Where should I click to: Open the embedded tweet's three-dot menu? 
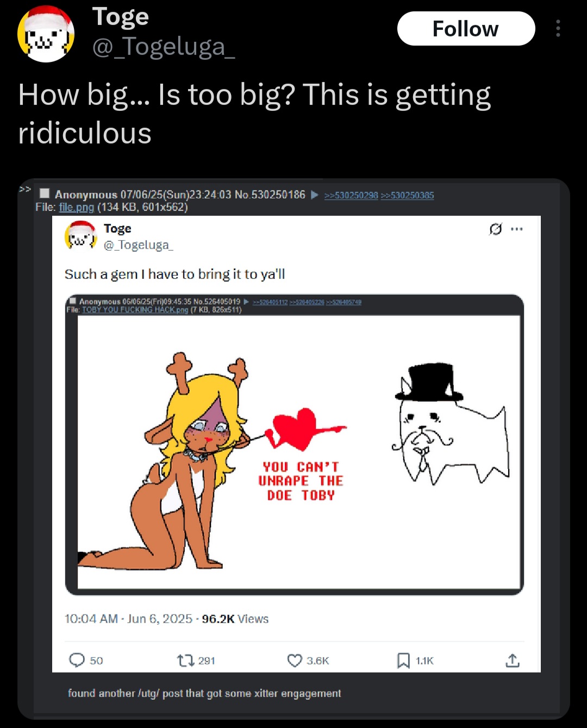click(517, 229)
